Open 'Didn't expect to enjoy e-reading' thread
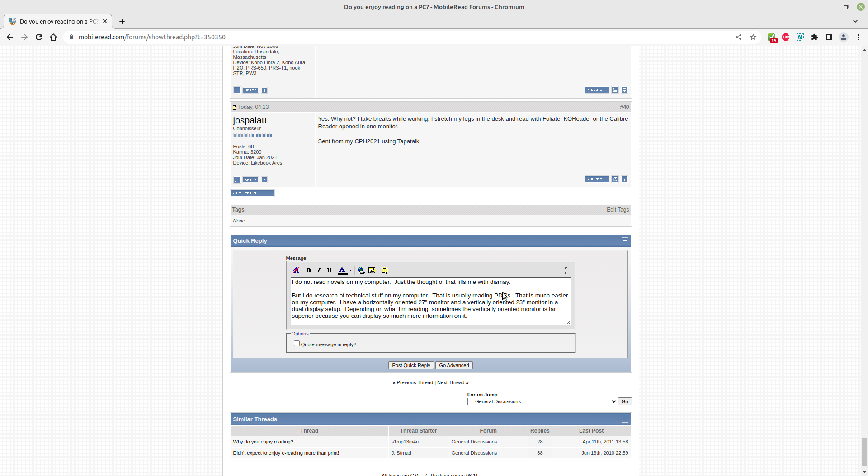Screen dimensions: 868x476 coord(286,453)
